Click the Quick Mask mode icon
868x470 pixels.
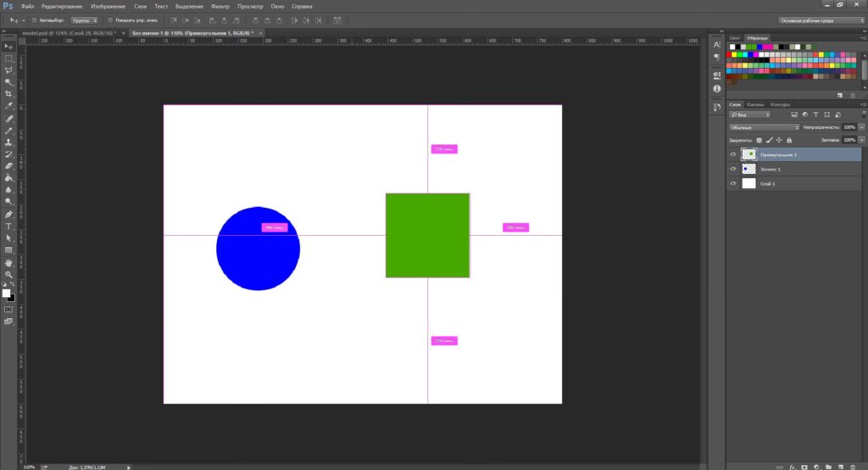coord(8,310)
